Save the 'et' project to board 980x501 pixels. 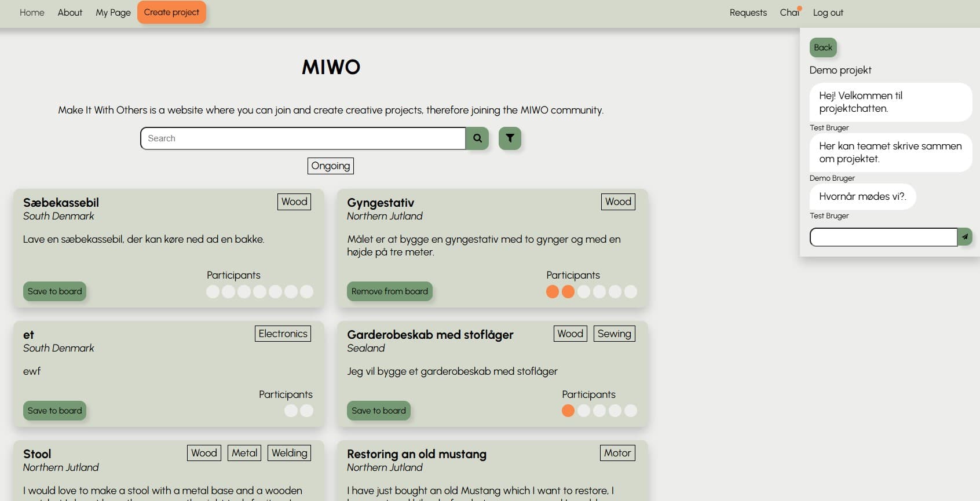pos(55,411)
